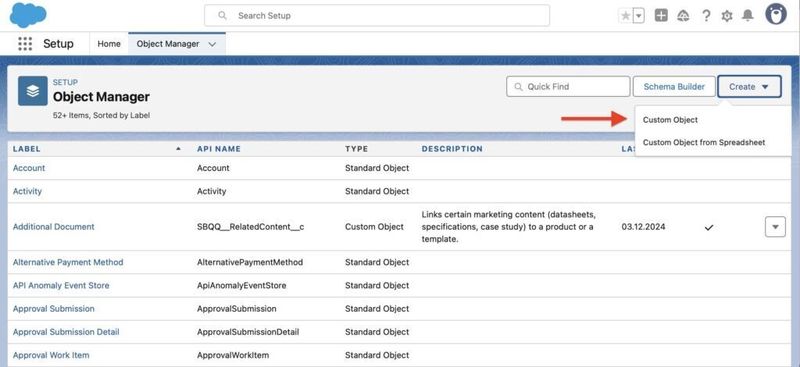
Task: Click the ApprovalWorkItem API name cell
Action: 233,355
